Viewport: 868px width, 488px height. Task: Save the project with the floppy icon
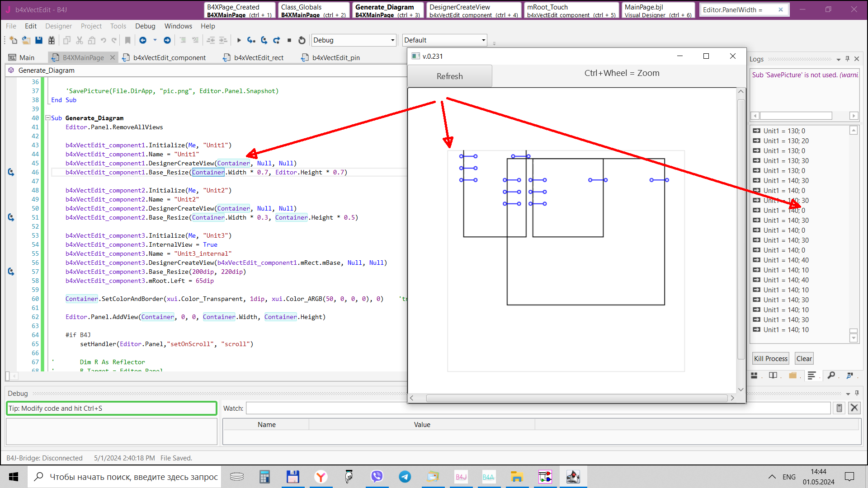pyautogui.click(x=39, y=40)
